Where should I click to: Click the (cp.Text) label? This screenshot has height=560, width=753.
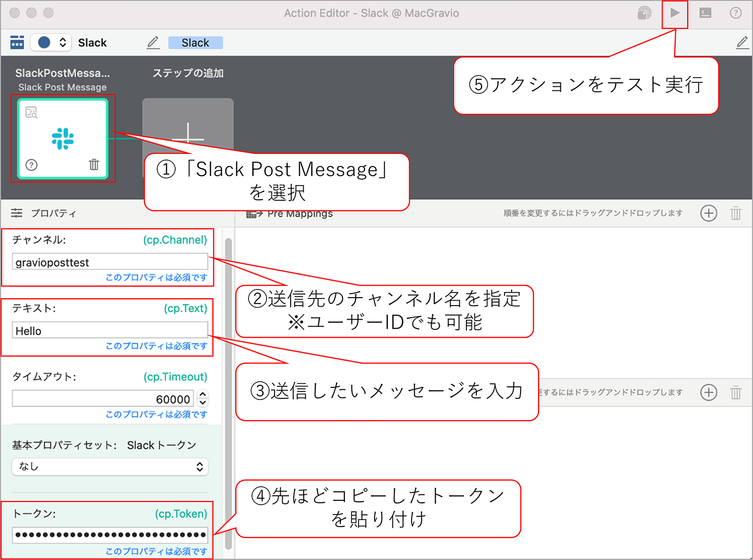pos(185,308)
